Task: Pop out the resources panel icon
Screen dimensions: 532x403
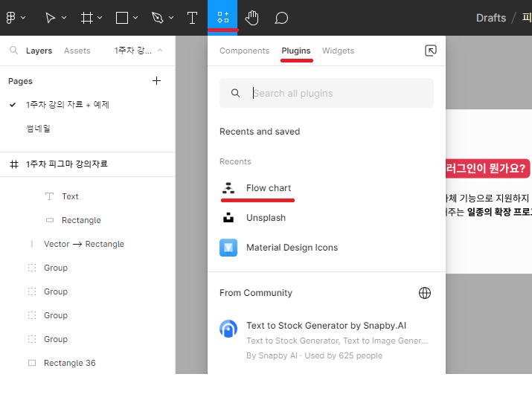Action: click(431, 51)
